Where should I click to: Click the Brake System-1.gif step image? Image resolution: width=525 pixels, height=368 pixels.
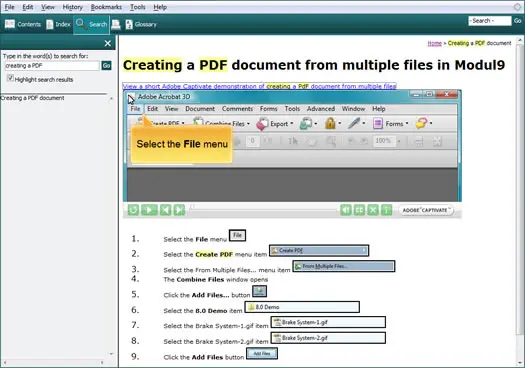click(x=328, y=322)
